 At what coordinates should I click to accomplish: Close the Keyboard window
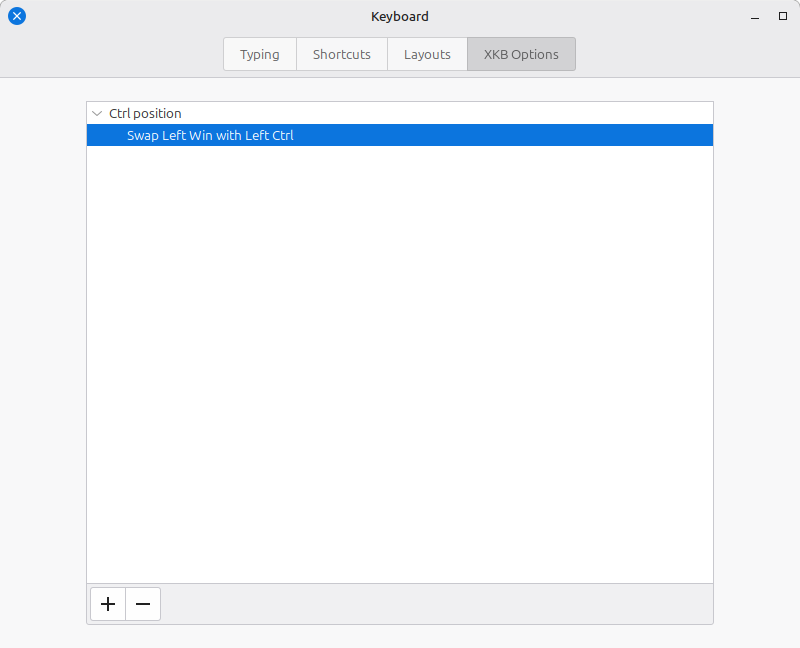click(x=17, y=16)
